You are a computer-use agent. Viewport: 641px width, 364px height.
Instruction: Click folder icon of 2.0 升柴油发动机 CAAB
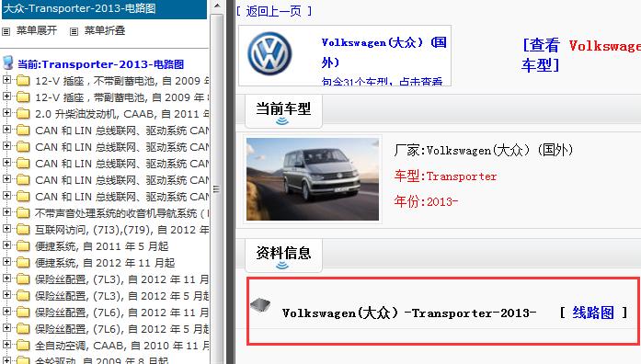[x=23, y=114]
